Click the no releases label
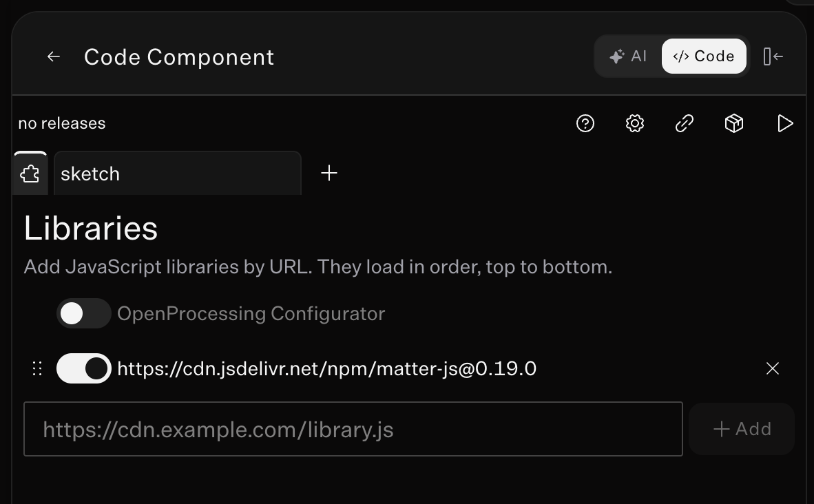 [x=62, y=123]
